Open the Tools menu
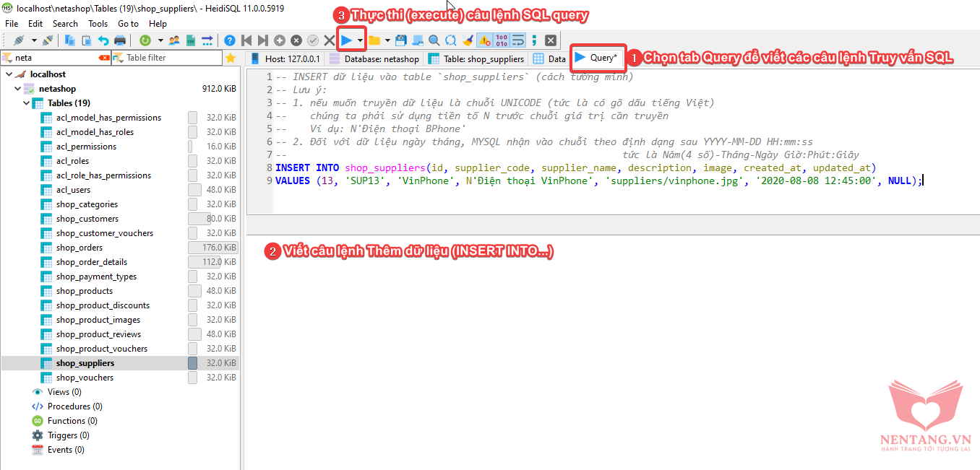 click(98, 24)
